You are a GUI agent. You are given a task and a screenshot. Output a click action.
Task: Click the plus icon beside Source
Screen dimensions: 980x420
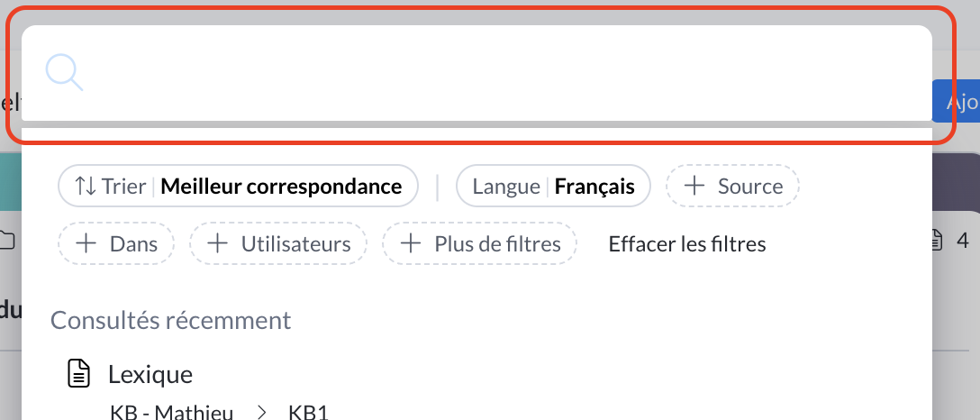694,187
